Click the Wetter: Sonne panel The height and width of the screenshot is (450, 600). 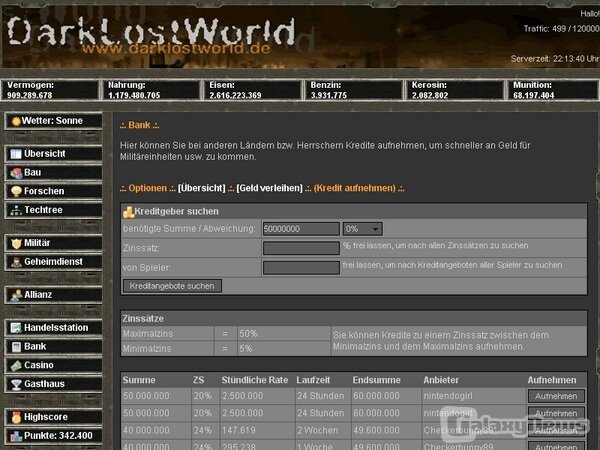[x=54, y=121]
